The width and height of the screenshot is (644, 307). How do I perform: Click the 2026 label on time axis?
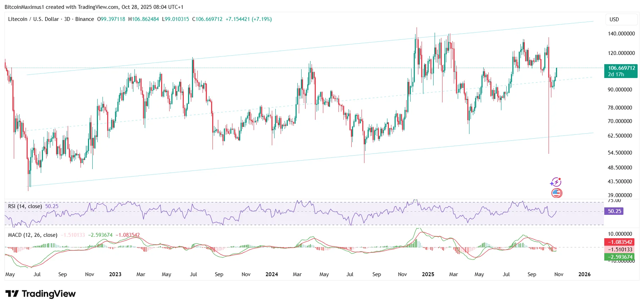point(584,274)
